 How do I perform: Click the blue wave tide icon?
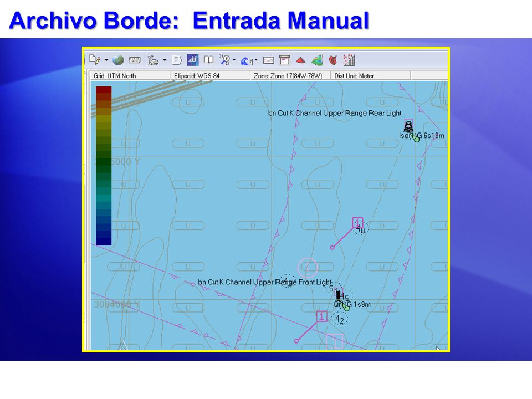247,61
